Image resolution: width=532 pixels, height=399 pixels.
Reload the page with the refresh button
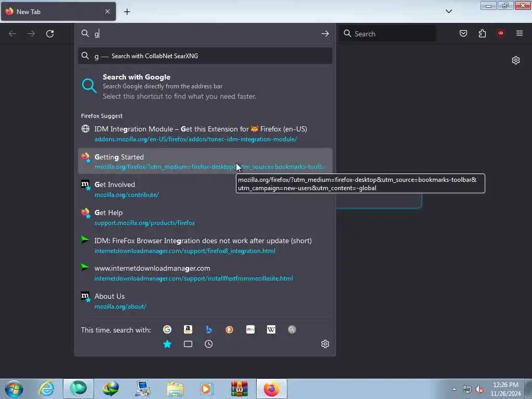pos(50,34)
